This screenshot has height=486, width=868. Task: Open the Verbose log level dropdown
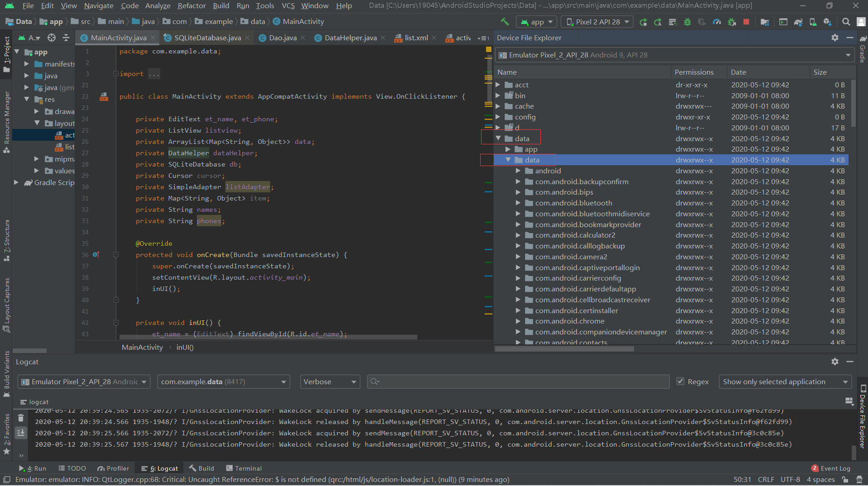pos(330,381)
